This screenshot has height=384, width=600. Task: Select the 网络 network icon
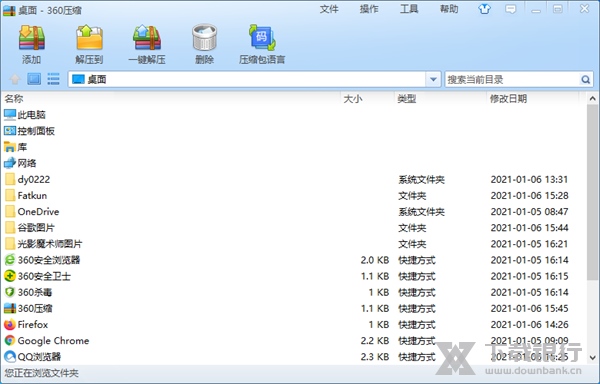10,163
